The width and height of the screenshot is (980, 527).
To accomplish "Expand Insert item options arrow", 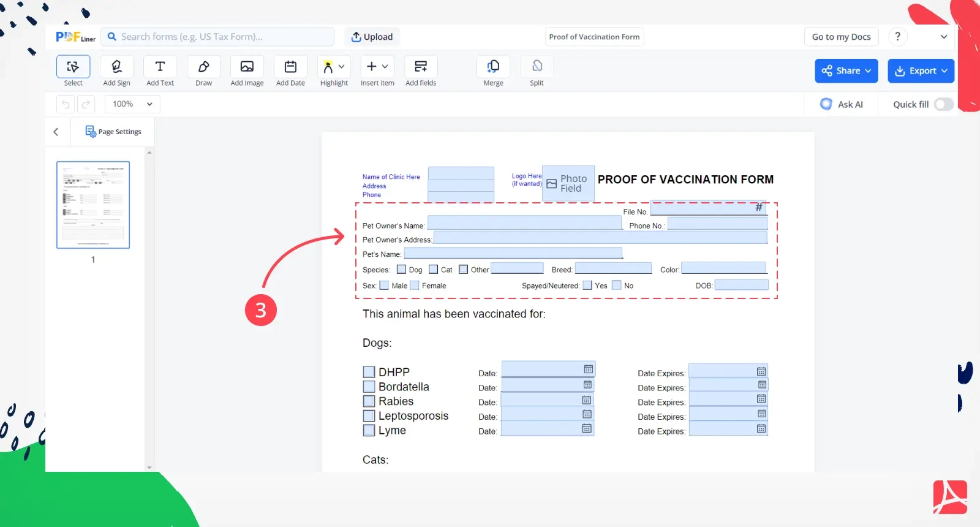I will [385, 66].
